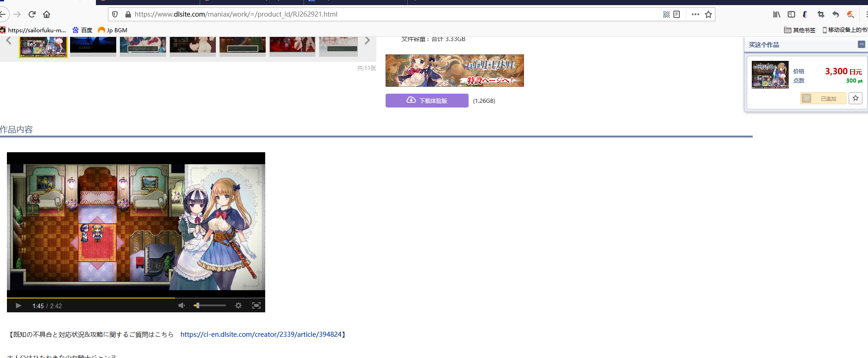Collapse the 买这个作品 purchase panel
Screen dimensions: 868x358
[x=862, y=44]
